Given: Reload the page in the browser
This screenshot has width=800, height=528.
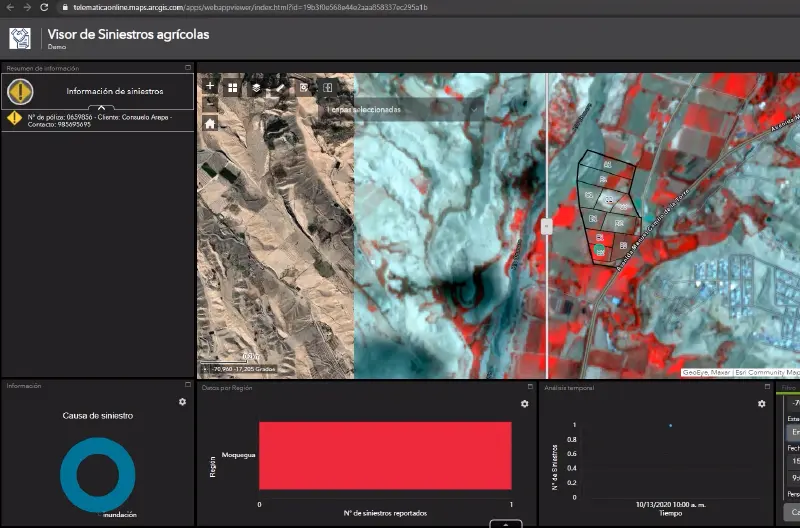Looking at the screenshot, I should [x=44, y=7].
